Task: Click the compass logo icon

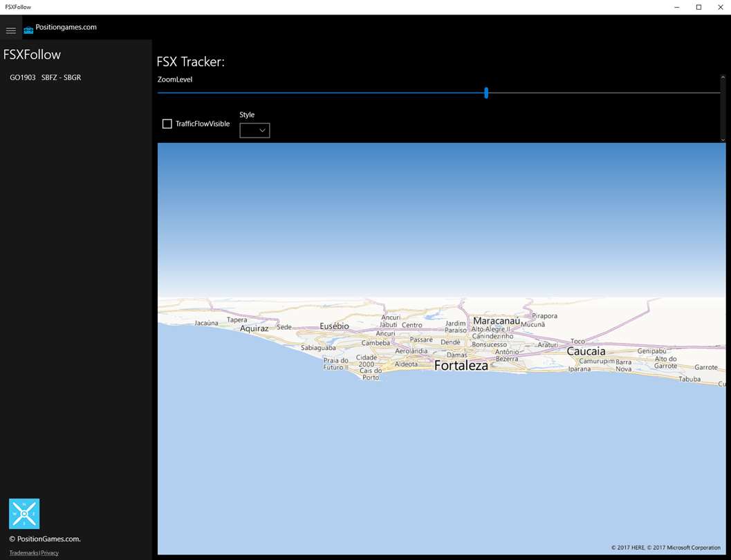Action: coord(24,514)
